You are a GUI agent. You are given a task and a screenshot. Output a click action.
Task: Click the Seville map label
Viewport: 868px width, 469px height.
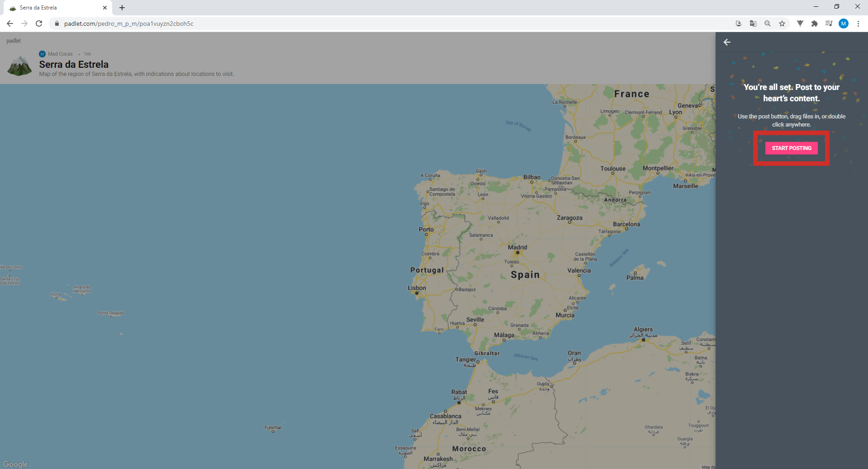475,319
